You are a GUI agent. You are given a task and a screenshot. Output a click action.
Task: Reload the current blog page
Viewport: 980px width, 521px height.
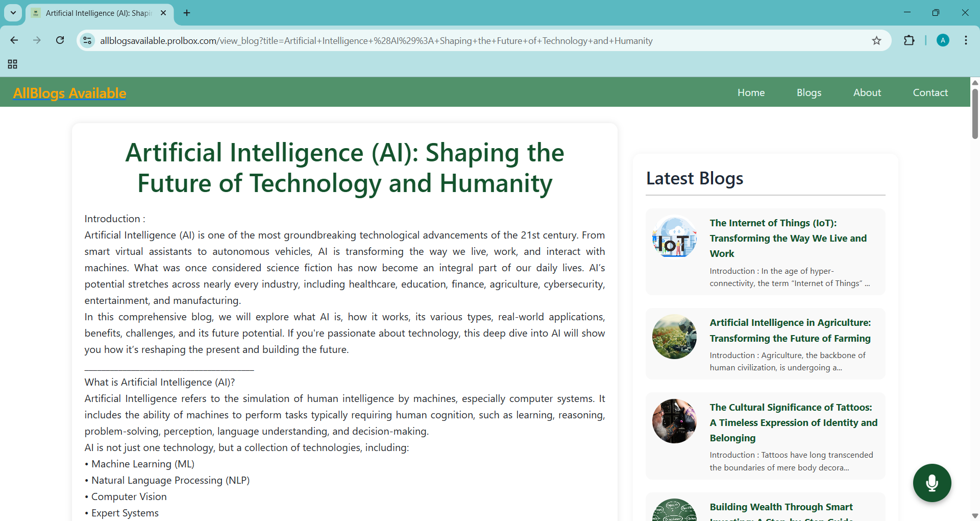60,40
